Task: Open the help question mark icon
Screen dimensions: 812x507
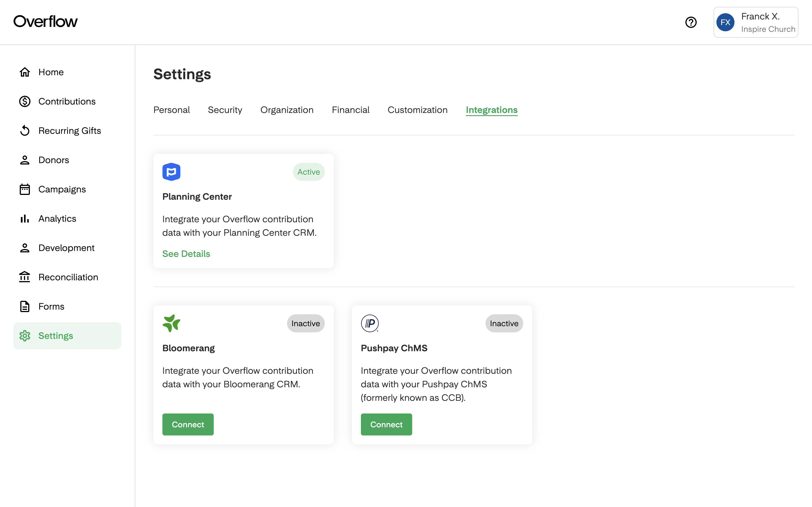Action: pyautogui.click(x=691, y=23)
